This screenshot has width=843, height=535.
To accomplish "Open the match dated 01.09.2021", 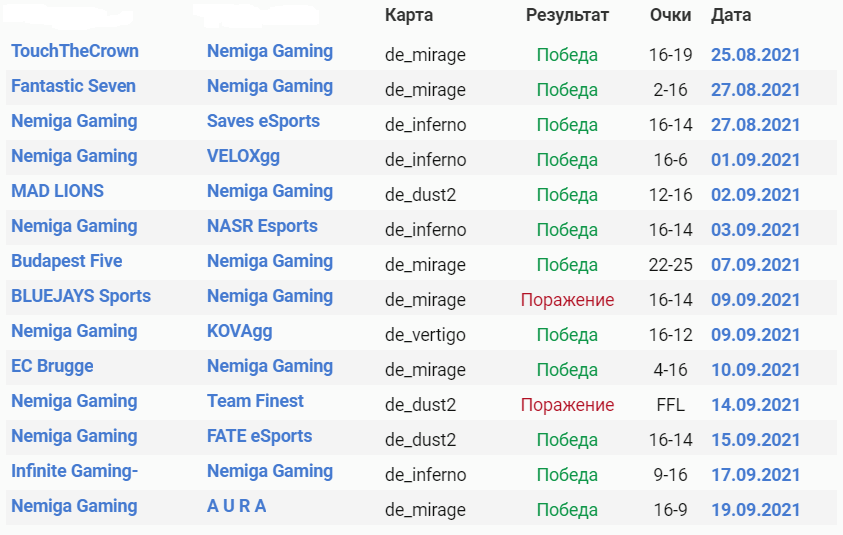I will 755,160.
